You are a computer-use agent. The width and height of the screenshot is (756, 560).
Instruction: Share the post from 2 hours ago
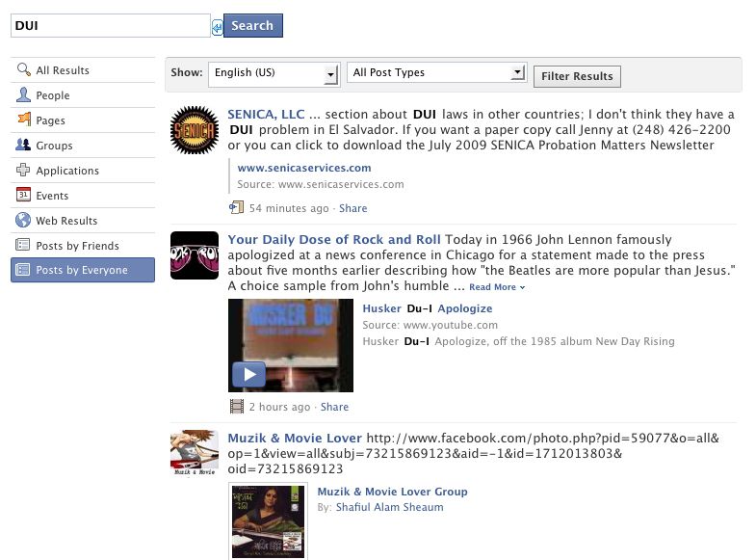(x=334, y=407)
